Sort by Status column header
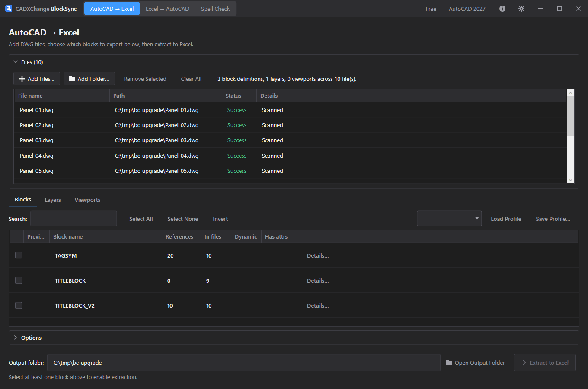 pos(239,96)
